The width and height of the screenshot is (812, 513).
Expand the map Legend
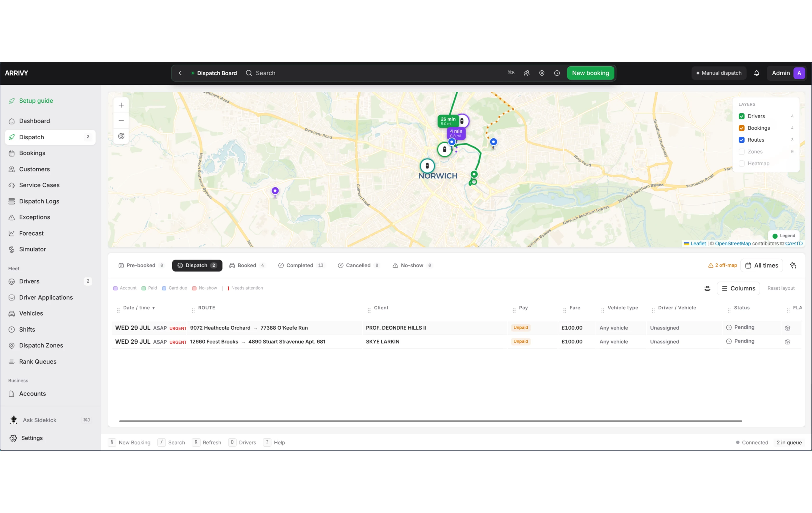(784, 236)
